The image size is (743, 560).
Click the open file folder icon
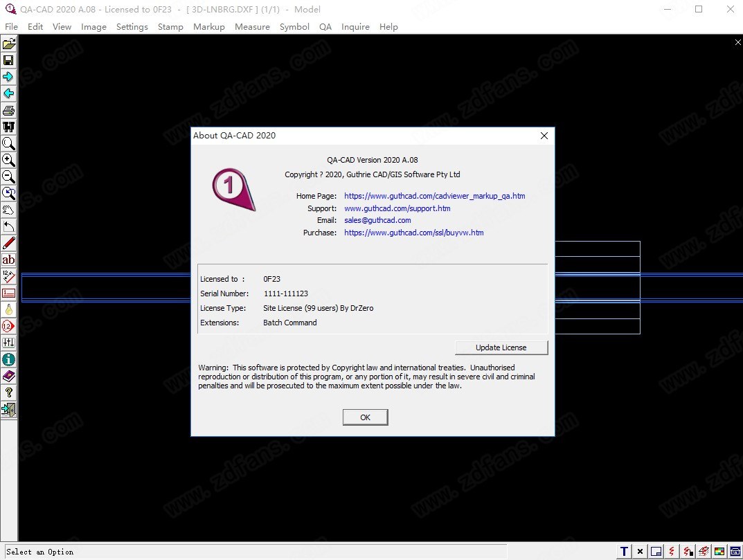[8, 44]
